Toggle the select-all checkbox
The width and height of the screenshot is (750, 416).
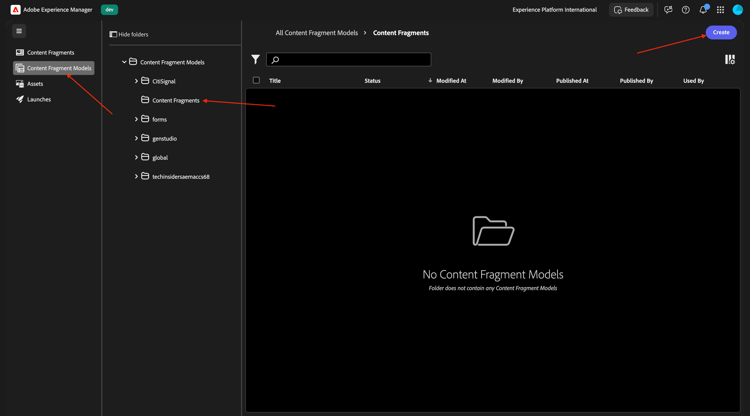tap(256, 80)
